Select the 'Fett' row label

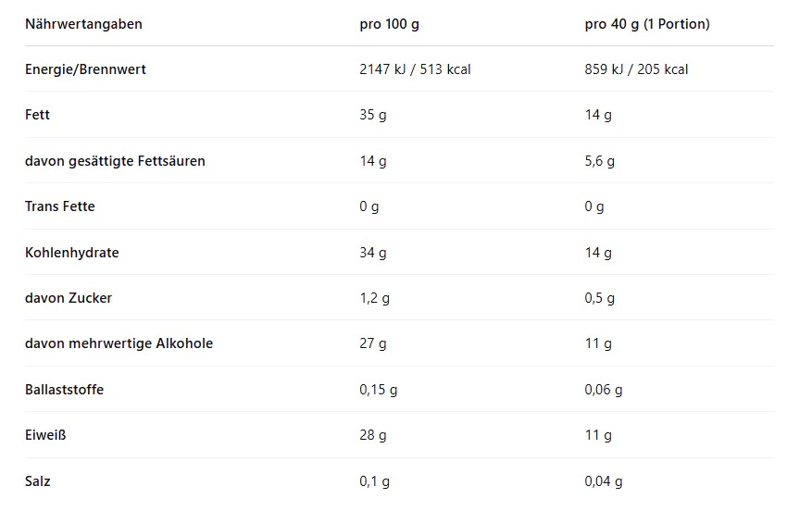(38, 115)
